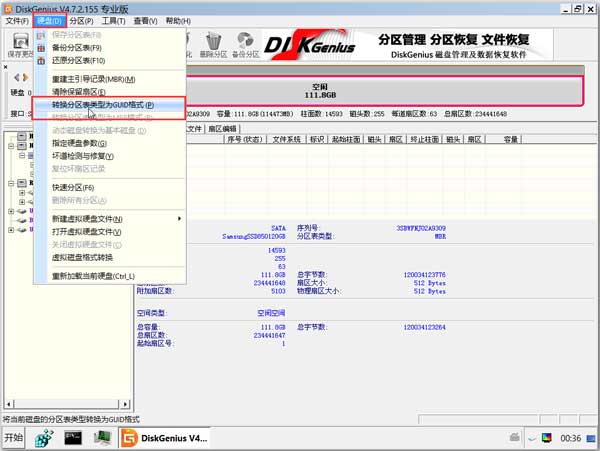This screenshot has height=451, width=600.
Task: Click the 序号(状态) column header
Action: tap(245, 139)
